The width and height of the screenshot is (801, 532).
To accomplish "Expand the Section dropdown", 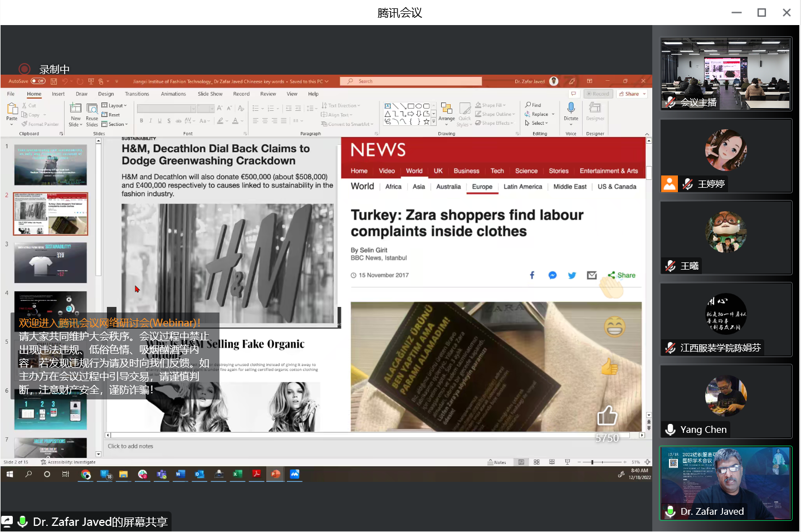I will point(115,124).
